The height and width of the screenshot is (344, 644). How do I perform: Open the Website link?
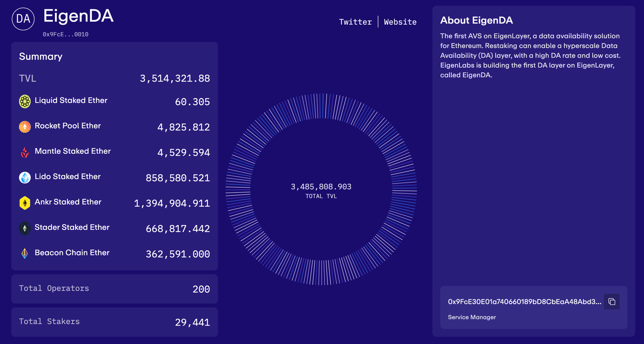(x=400, y=22)
